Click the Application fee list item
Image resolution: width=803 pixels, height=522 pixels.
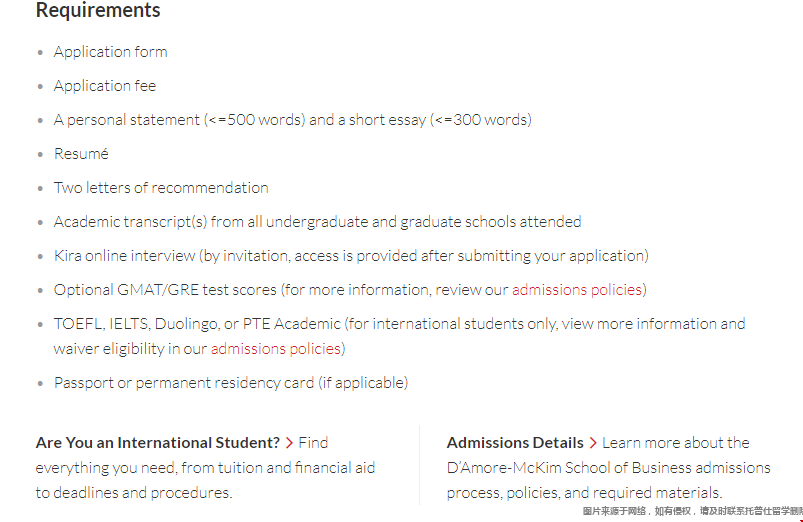(x=105, y=86)
